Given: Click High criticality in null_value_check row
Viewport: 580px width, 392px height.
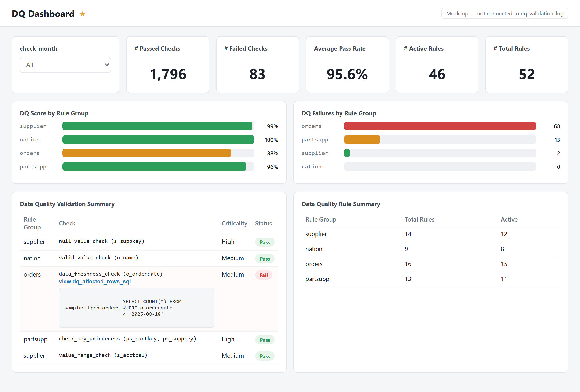Looking at the screenshot, I should tap(228, 242).
